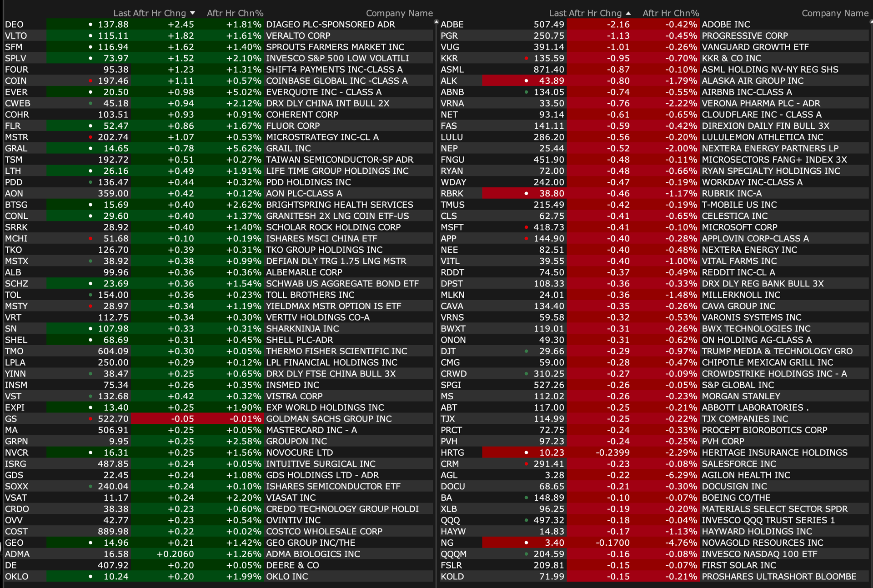The height and width of the screenshot is (588, 873).
Task: Select the TSM ticker symbol
Action: (x=14, y=160)
